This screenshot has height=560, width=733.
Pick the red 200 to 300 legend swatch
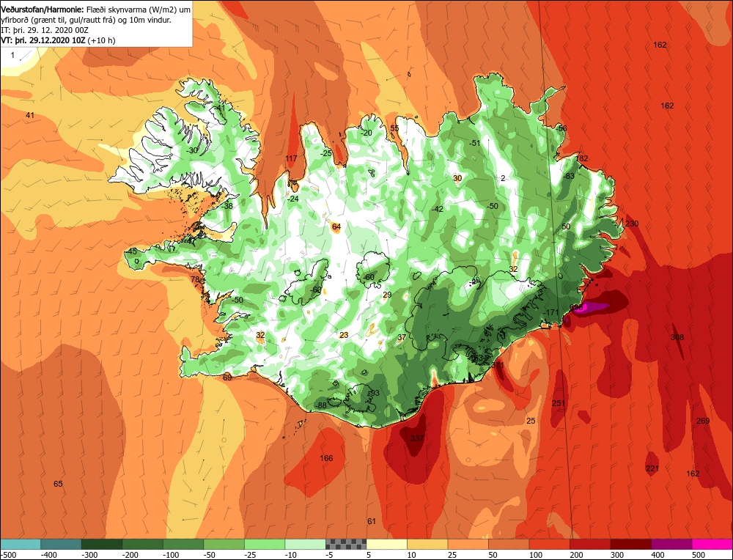pyautogui.click(x=590, y=544)
